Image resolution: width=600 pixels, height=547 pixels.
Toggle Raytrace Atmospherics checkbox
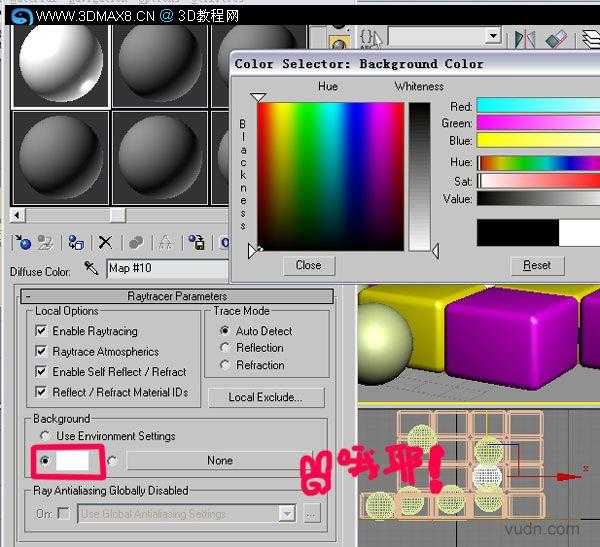click(41, 351)
